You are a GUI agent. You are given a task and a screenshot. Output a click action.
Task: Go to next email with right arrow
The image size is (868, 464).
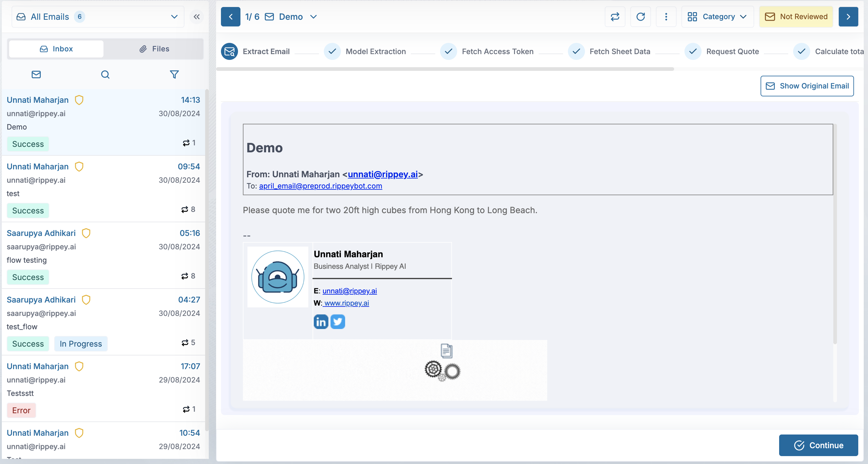[848, 17]
